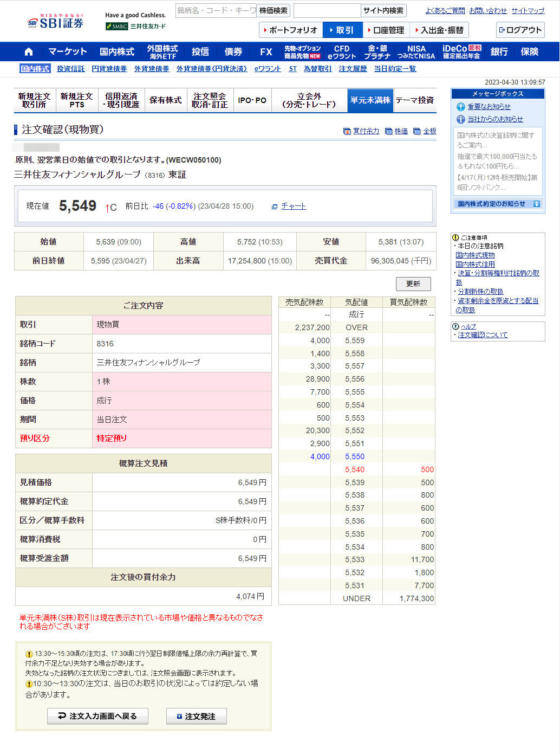Open the 全板 order book icon link
Image resolution: width=560 pixels, height=754 pixels.
(425, 131)
